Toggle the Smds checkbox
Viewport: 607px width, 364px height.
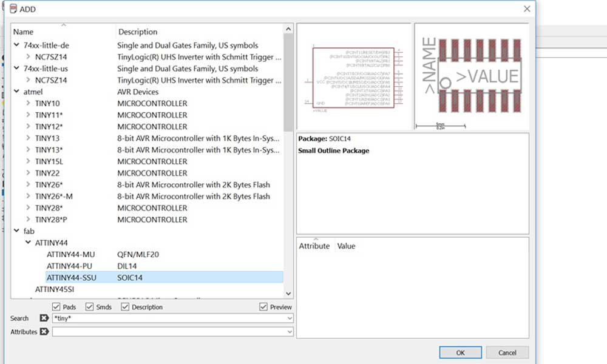89,307
